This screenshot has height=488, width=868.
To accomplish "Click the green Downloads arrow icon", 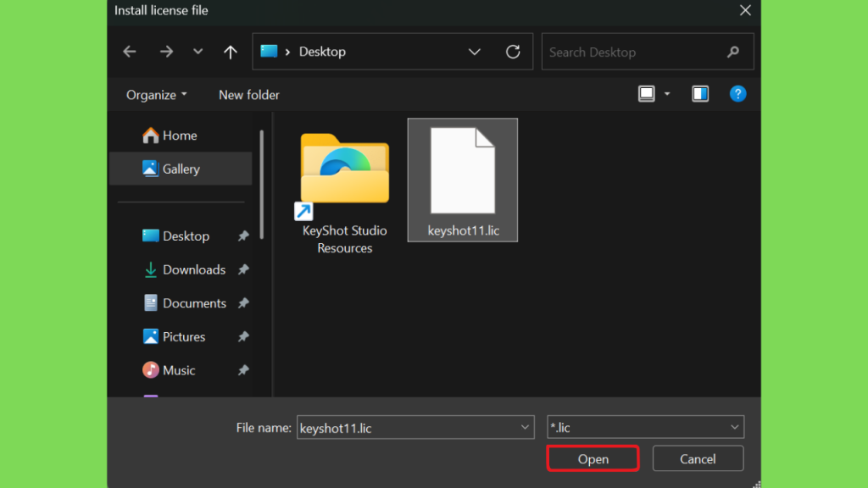I will (150, 270).
